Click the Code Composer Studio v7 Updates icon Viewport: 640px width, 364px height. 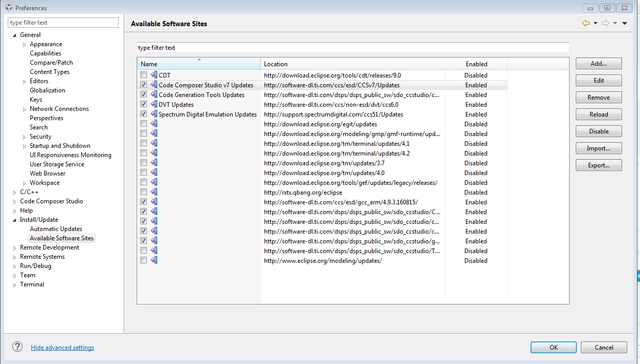click(x=154, y=85)
